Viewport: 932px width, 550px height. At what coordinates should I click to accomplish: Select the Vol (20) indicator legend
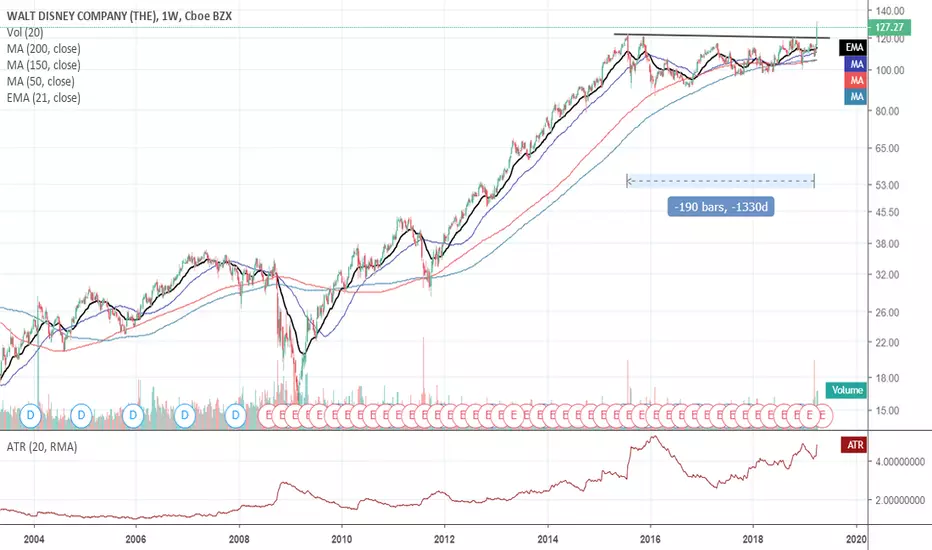pyautogui.click(x=25, y=33)
